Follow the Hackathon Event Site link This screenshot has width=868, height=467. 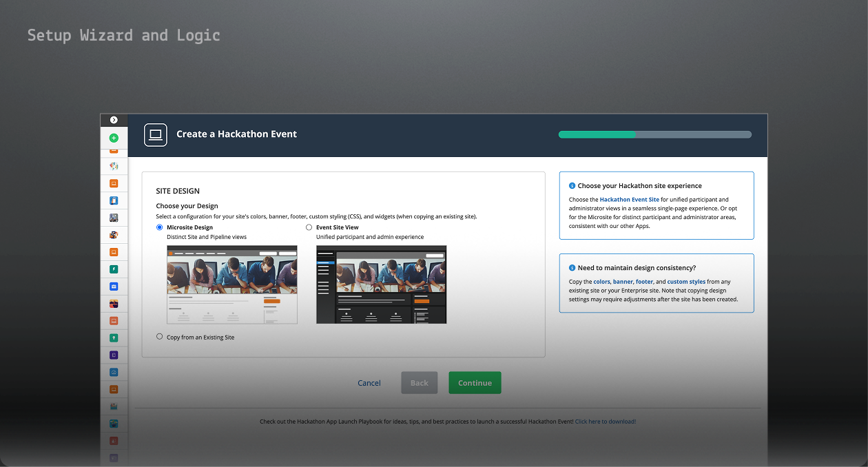(x=630, y=200)
